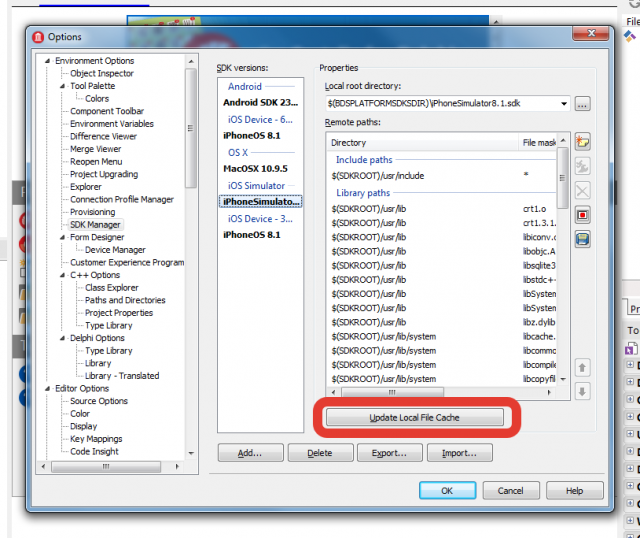The width and height of the screenshot is (640, 538).
Task: Confirm the dialog with OK
Action: point(447,491)
